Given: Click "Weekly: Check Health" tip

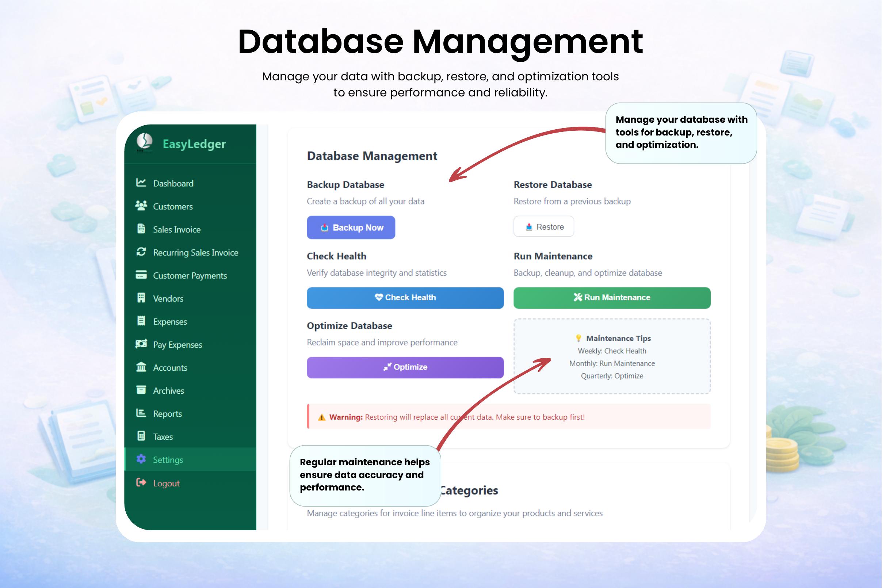Looking at the screenshot, I should tap(612, 351).
